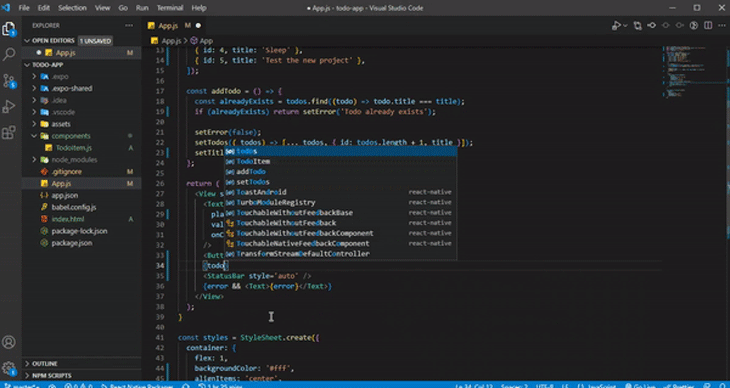
Task: Open the Go menu
Action: click(x=123, y=8)
